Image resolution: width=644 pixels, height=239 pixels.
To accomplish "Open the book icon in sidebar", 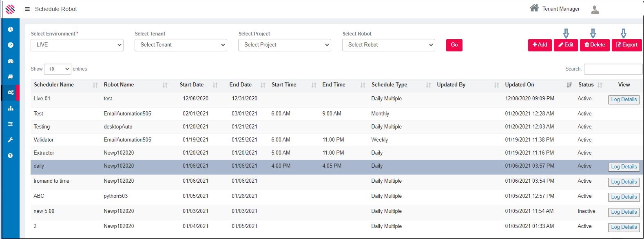I will (x=11, y=77).
